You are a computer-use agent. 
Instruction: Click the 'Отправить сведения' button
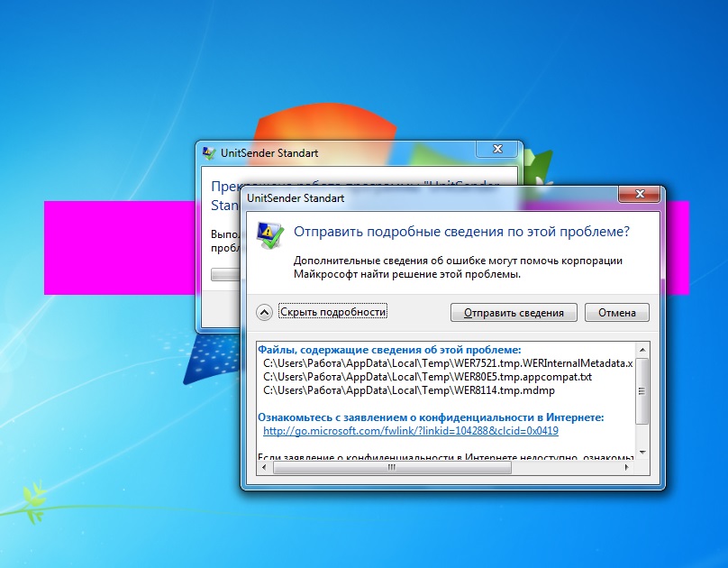[514, 313]
